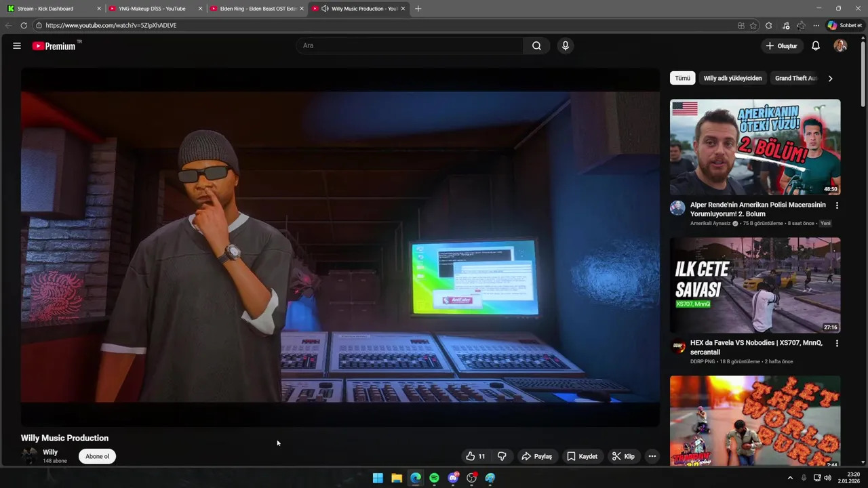The width and height of the screenshot is (868, 488).
Task: Select the Tümü filter chip
Action: tap(683, 78)
